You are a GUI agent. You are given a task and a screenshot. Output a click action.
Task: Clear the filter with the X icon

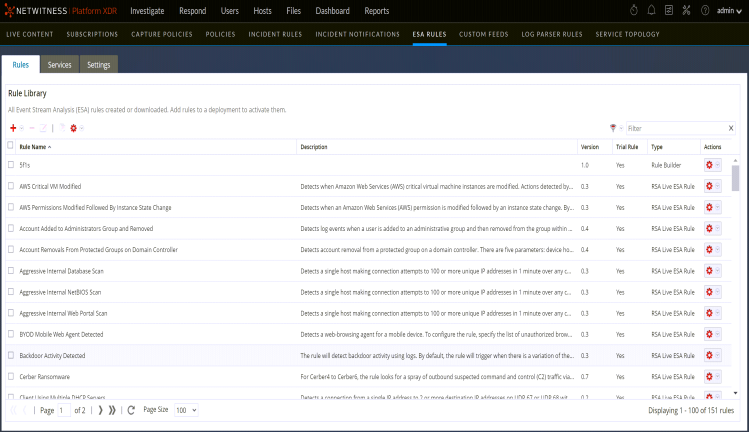coord(731,128)
